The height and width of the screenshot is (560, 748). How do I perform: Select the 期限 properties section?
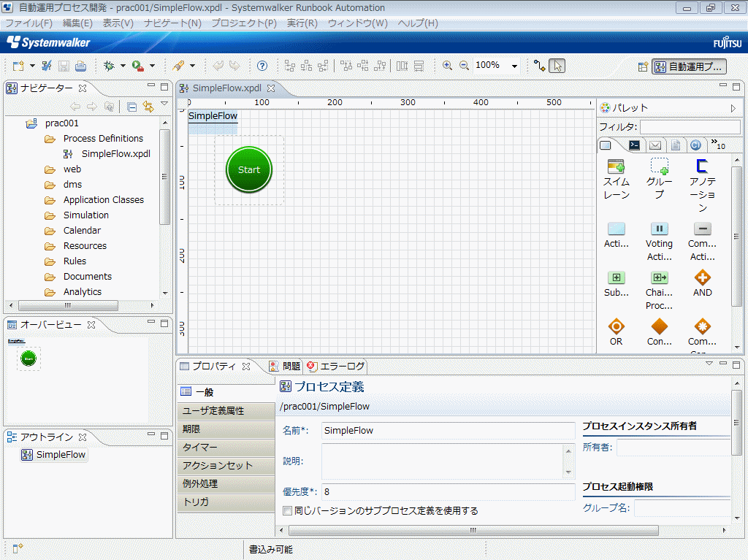click(226, 429)
